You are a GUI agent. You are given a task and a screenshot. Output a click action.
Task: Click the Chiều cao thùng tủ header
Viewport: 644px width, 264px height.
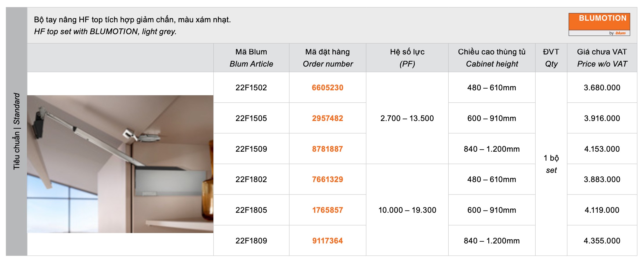pyautogui.click(x=492, y=58)
